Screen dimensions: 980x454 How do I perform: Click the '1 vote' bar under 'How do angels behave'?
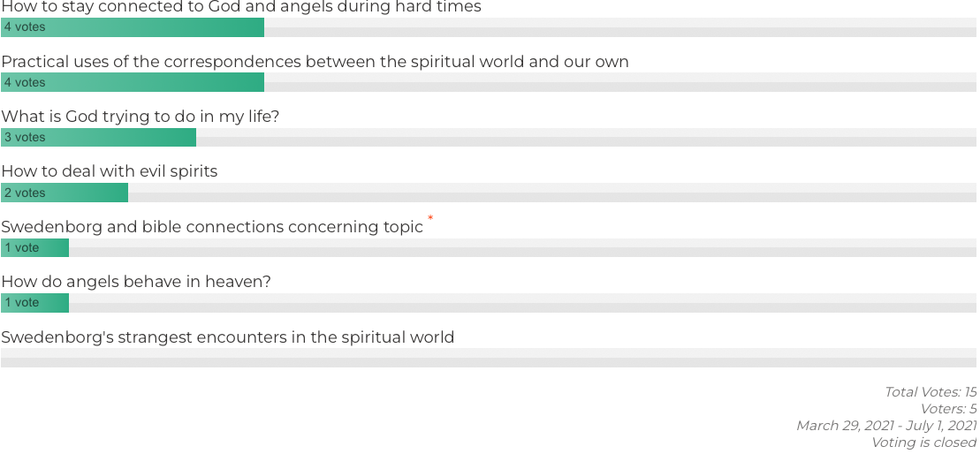point(34,303)
